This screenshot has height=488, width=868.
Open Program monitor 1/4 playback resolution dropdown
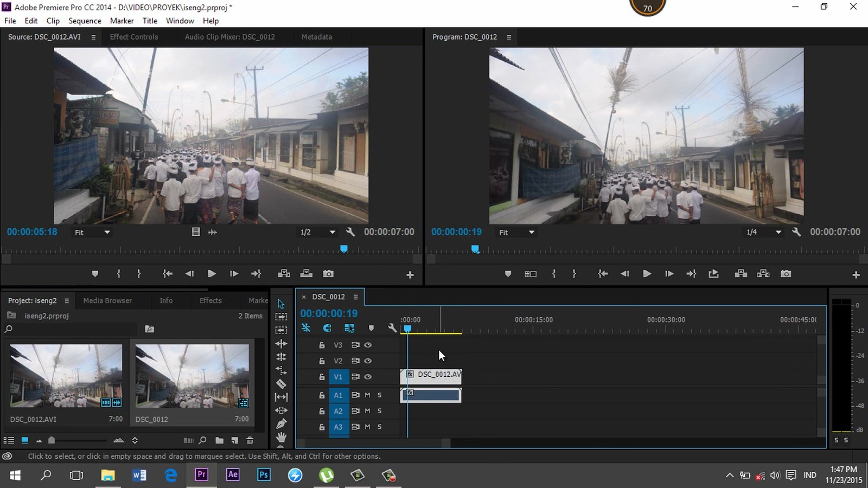pos(764,232)
